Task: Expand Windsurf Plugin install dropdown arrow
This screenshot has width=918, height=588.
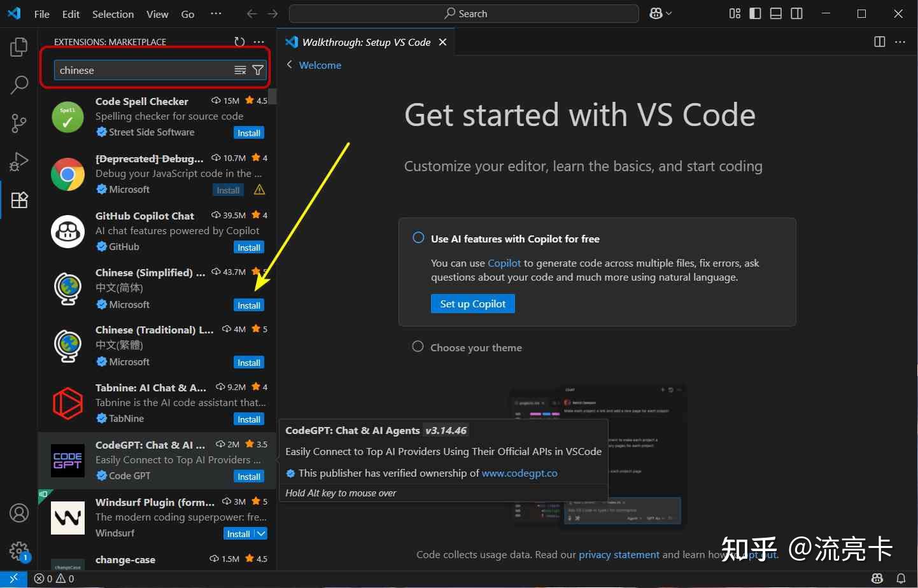Action: (x=261, y=533)
